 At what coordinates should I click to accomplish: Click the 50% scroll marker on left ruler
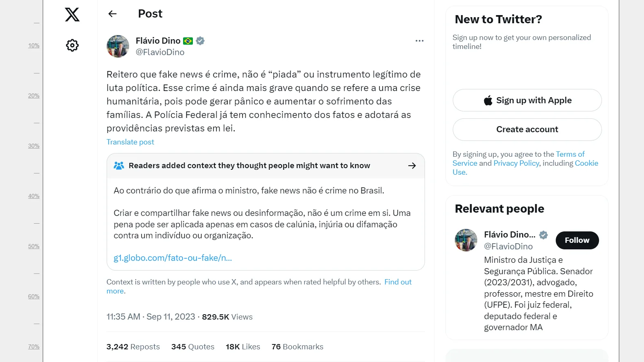click(x=34, y=247)
